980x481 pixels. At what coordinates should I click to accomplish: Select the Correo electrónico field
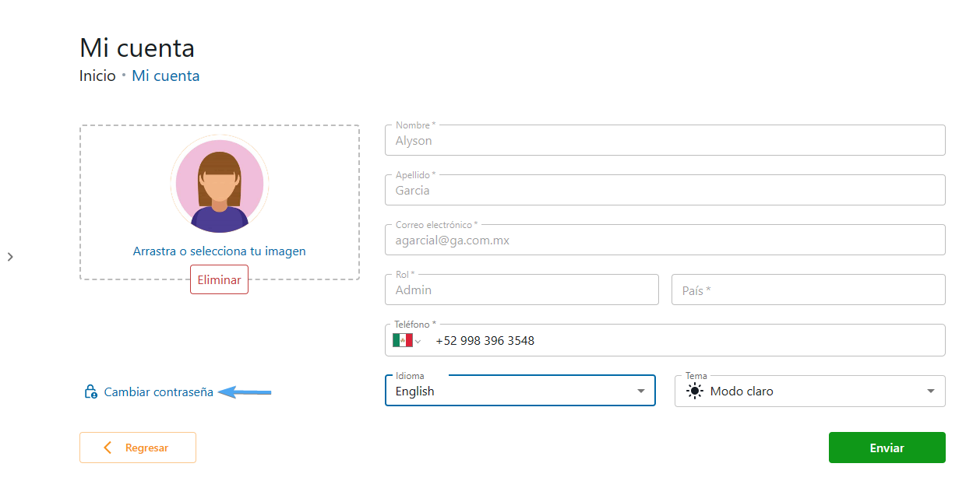664,240
